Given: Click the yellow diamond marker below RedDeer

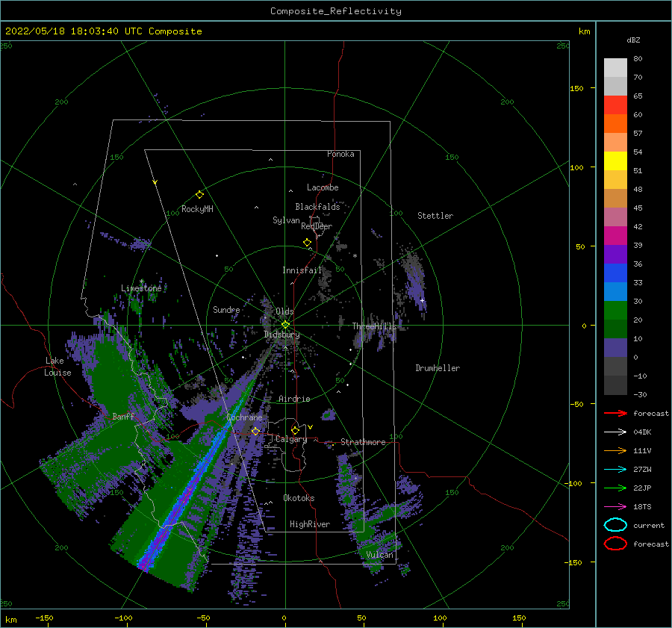Looking at the screenshot, I should pos(308,243).
